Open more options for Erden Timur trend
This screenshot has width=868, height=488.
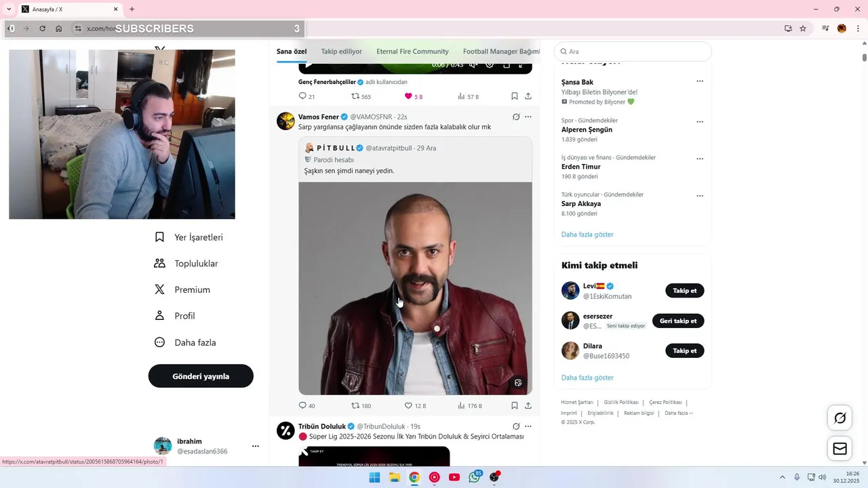click(700, 159)
